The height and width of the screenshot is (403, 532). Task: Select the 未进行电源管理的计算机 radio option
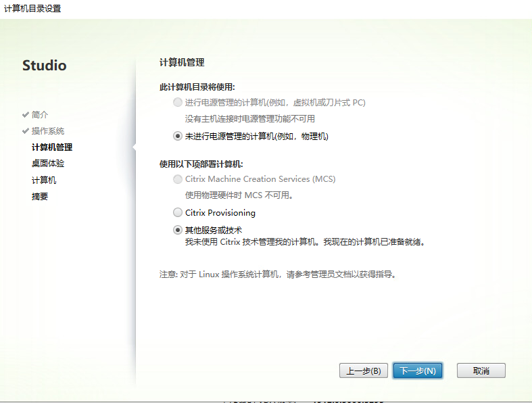click(x=178, y=136)
